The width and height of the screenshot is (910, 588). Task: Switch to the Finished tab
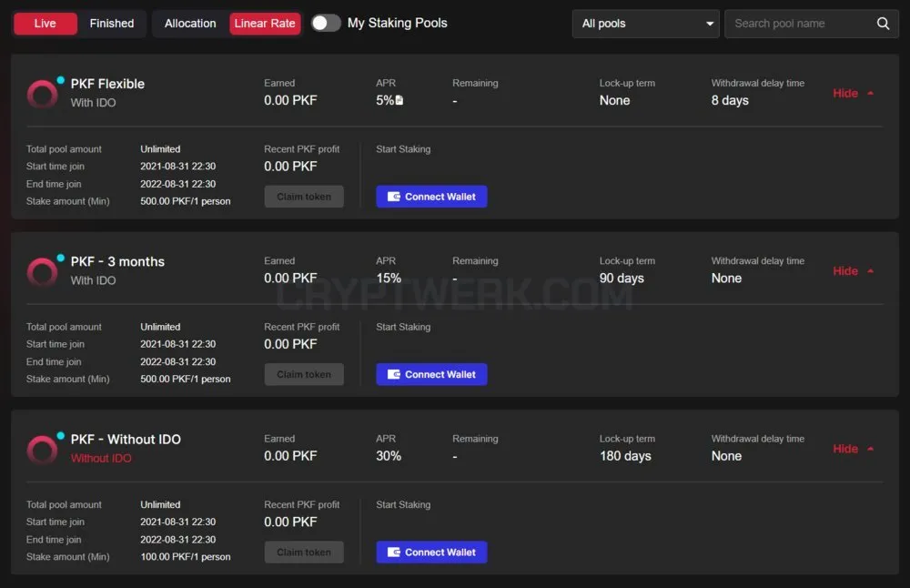[x=111, y=24]
